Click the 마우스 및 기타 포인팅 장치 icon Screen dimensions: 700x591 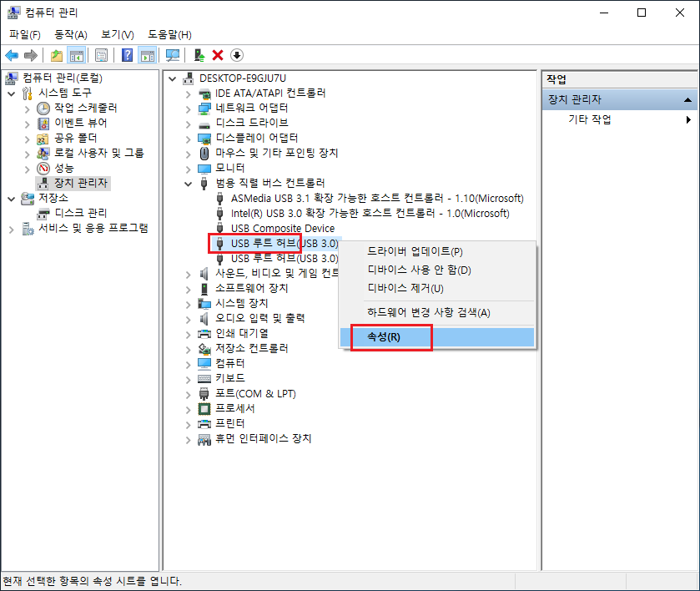204,154
